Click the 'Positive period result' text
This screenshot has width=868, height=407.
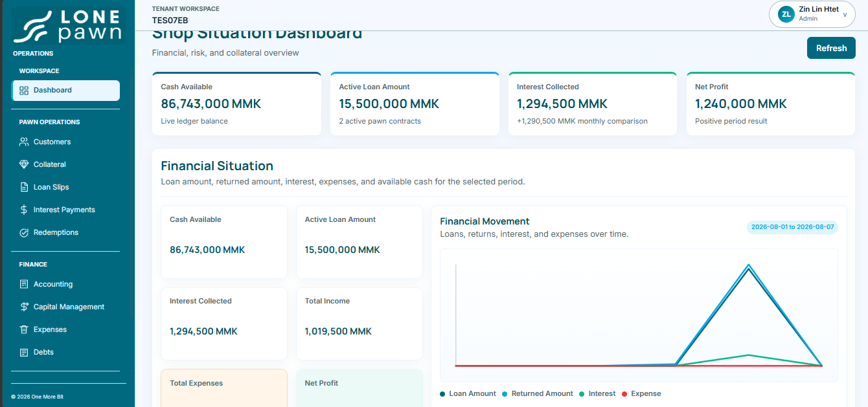pyautogui.click(x=731, y=121)
